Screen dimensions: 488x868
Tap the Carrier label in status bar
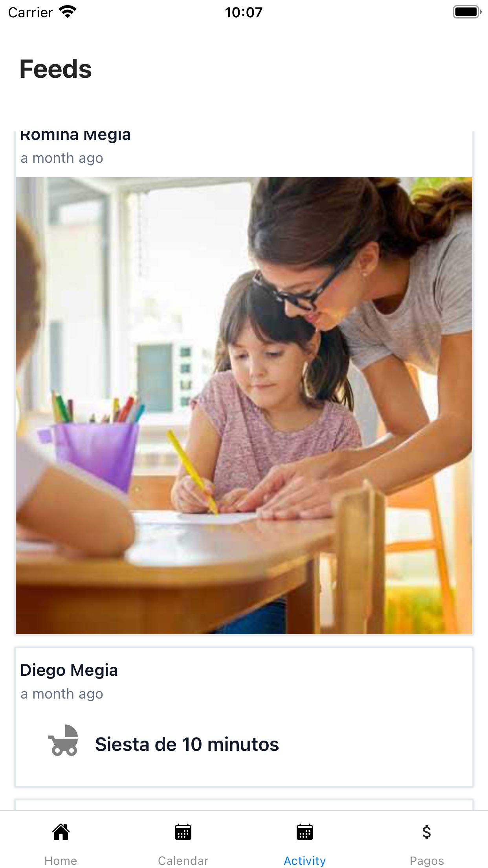tap(31, 13)
